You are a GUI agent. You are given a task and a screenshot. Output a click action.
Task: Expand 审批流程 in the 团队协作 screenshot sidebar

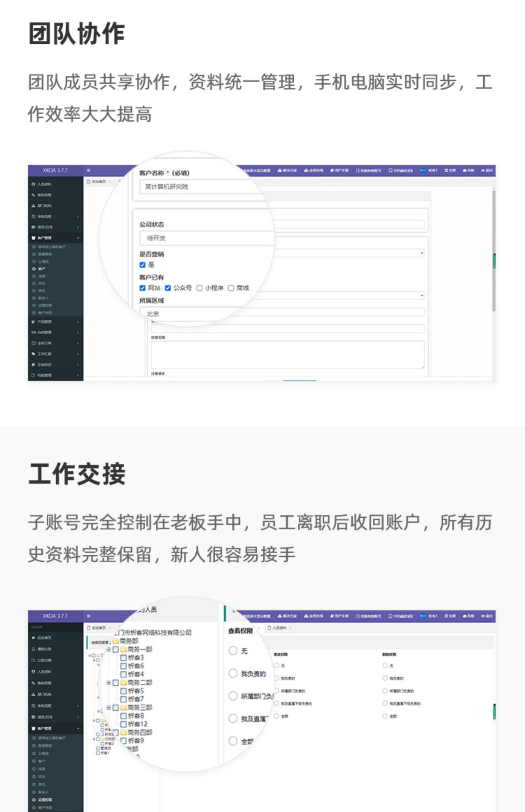[x=55, y=216]
